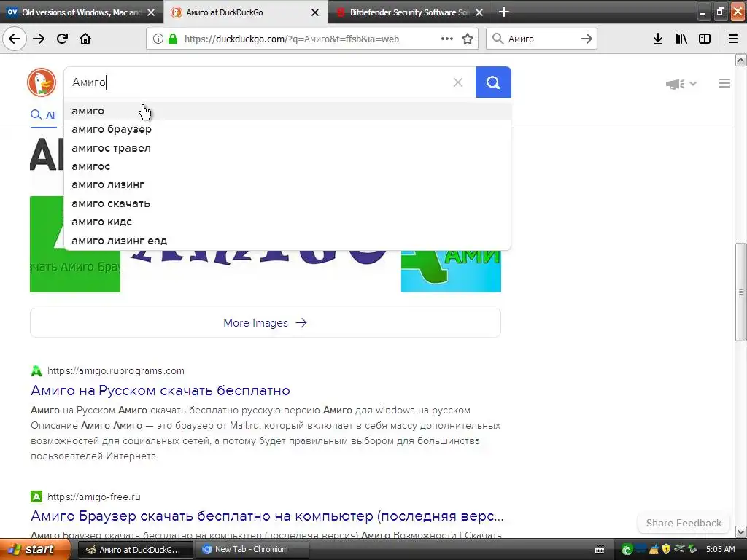747x560 pixels.
Task: Focus the toolbar search box with Амиго
Action: (x=541, y=39)
